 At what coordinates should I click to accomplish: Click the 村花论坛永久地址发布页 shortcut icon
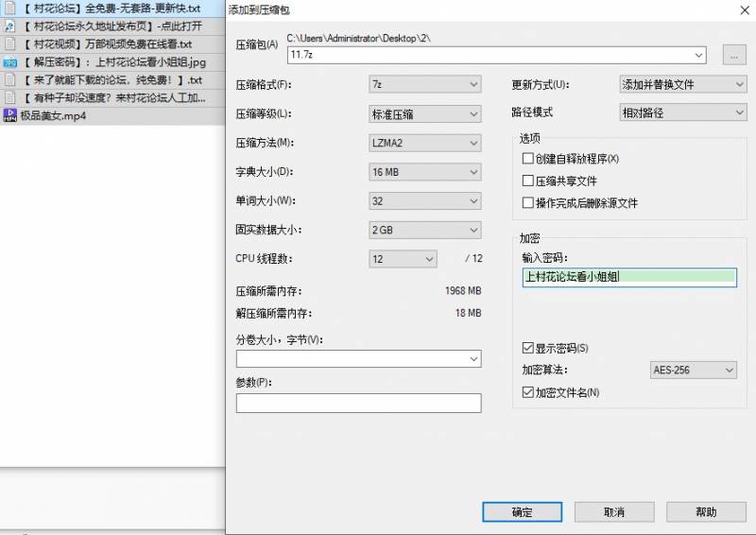[x=9, y=26]
